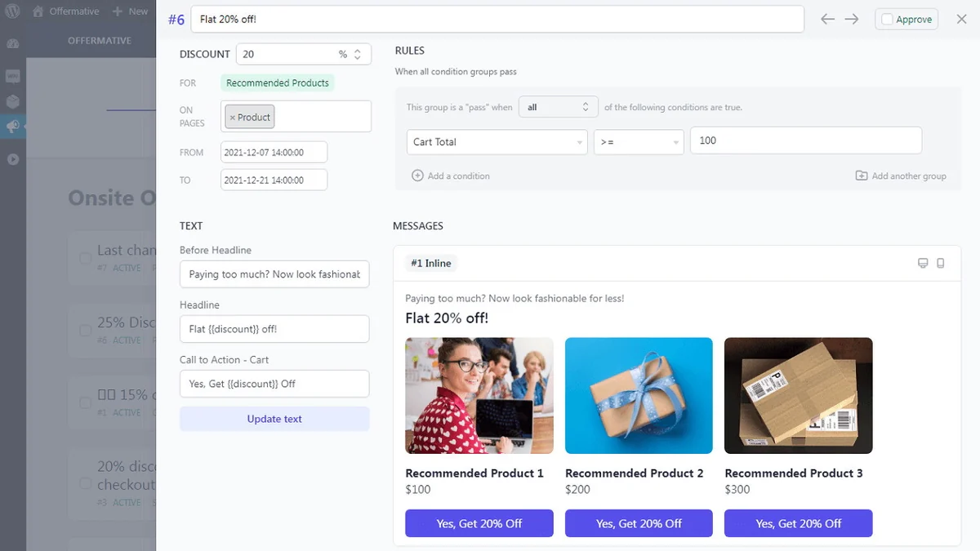Click the '$200' price text

pos(577,490)
